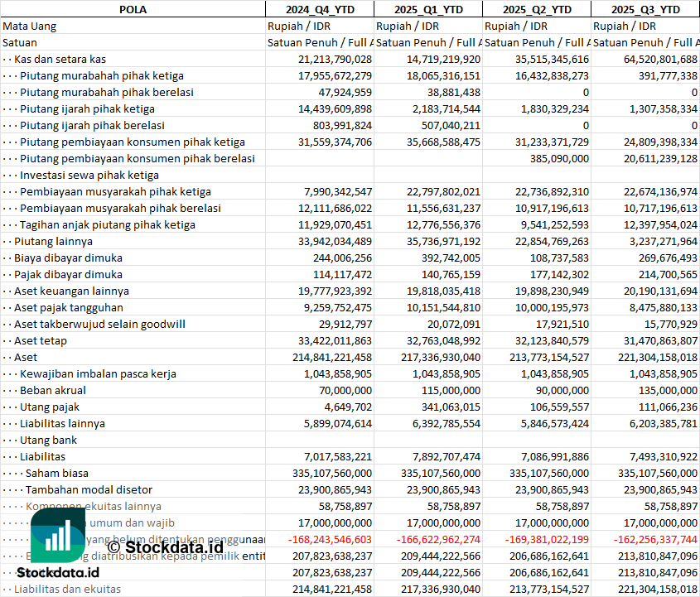Click the Stockdata.id green chart logo
The height and width of the screenshot is (597, 700).
pyautogui.click(x=58, y=535)
